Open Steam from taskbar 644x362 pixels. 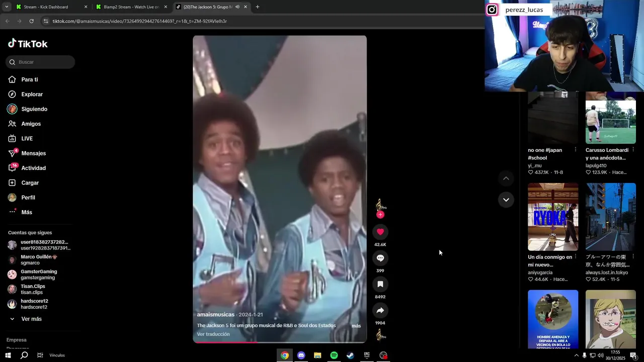pyautogui.click(x=350, y=355)
